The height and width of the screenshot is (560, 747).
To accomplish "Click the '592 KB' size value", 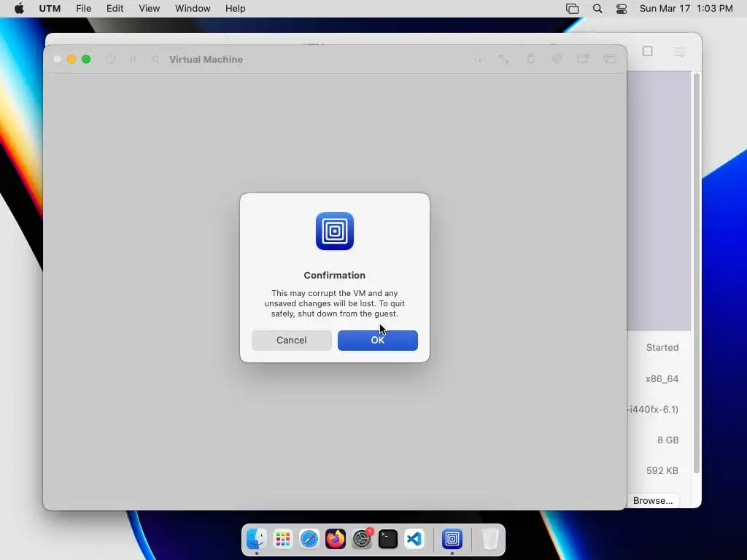I will pyautogui.click(x=662, y=470).
